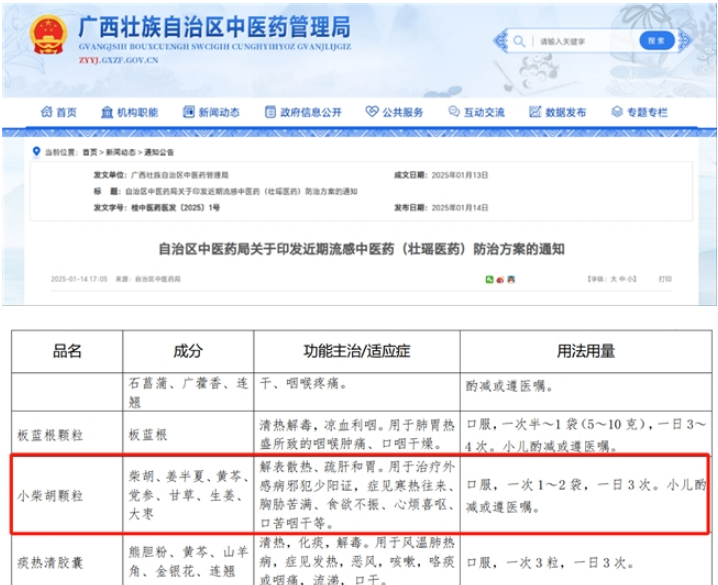Click the chat bubble icon beside 互动交流
Screen dimensions: 718x585
pos(453,113)
